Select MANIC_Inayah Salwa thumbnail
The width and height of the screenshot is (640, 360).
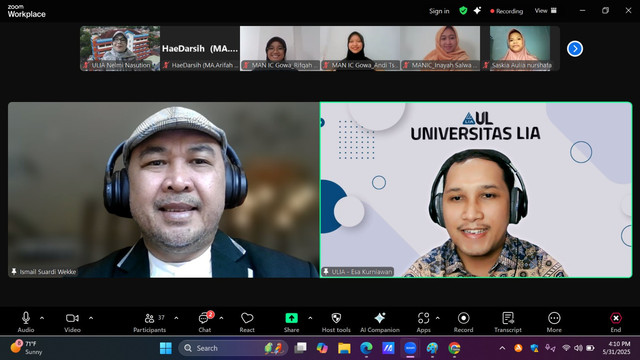(x=440, y=49)
